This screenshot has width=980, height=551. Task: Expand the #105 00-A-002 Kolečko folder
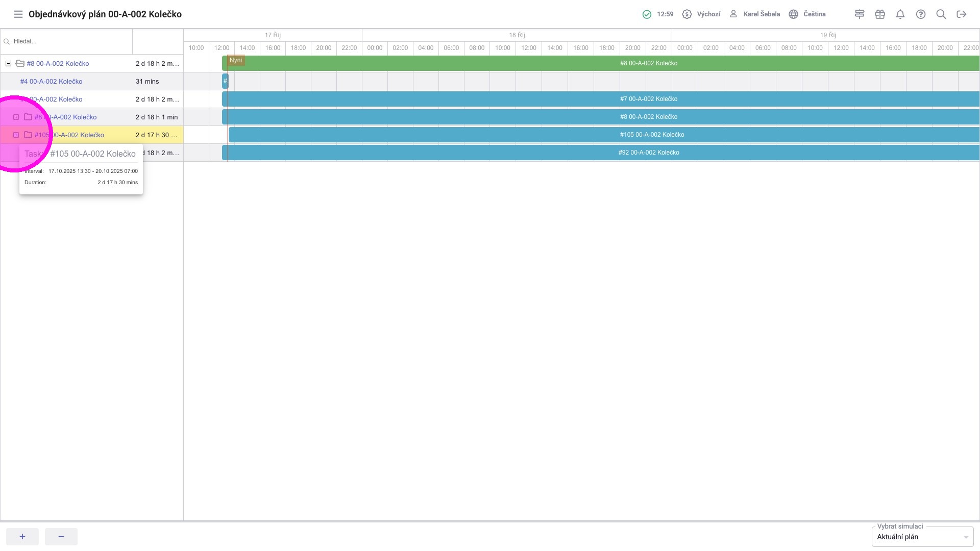pos(16,135)
